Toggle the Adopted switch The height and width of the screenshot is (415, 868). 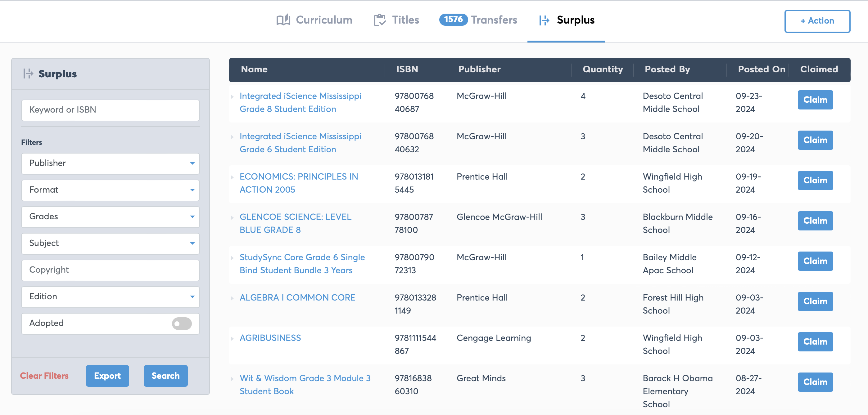pyautogui.click(x=182, y=324)
